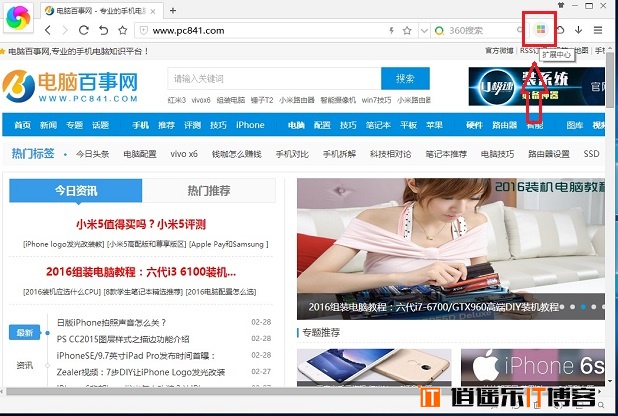Image resolution: width=618 pixels, height=416 pixels.
Task: Click the URL field www.pc841.com
Action: point(188,31)
